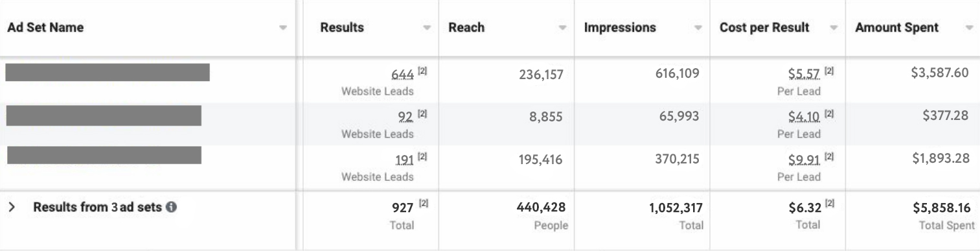Open the Reach column dropdown arrow
Image resolution: width=980 pixels, height=251 pixels.
tap(563, 29)
